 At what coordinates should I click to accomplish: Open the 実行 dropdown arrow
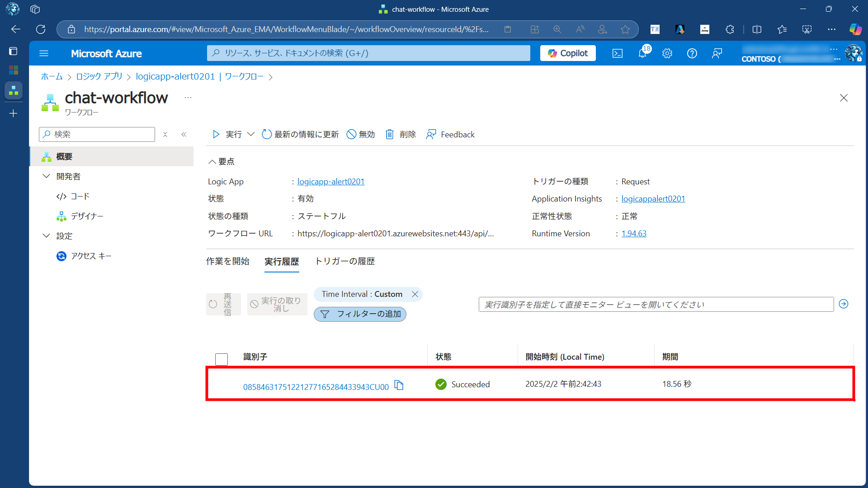pos(251,134)
